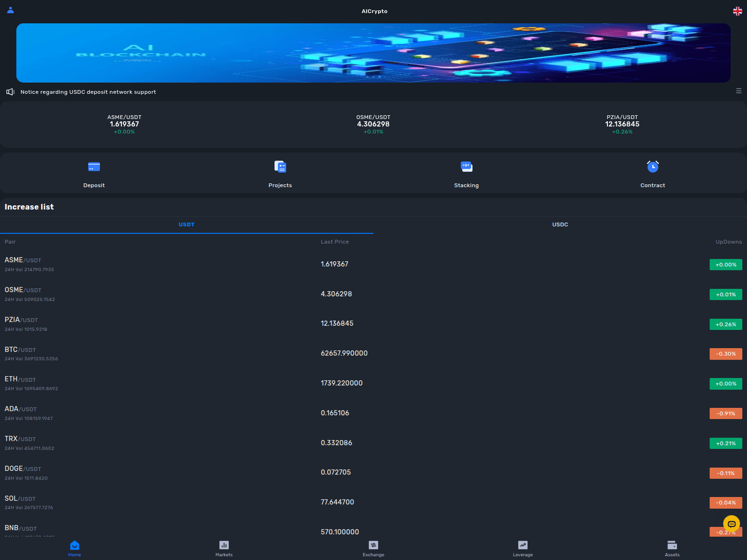Open the notice list menu icon
Image resolution: width=747 pixels, height=560 pixels.
[739, 91]
